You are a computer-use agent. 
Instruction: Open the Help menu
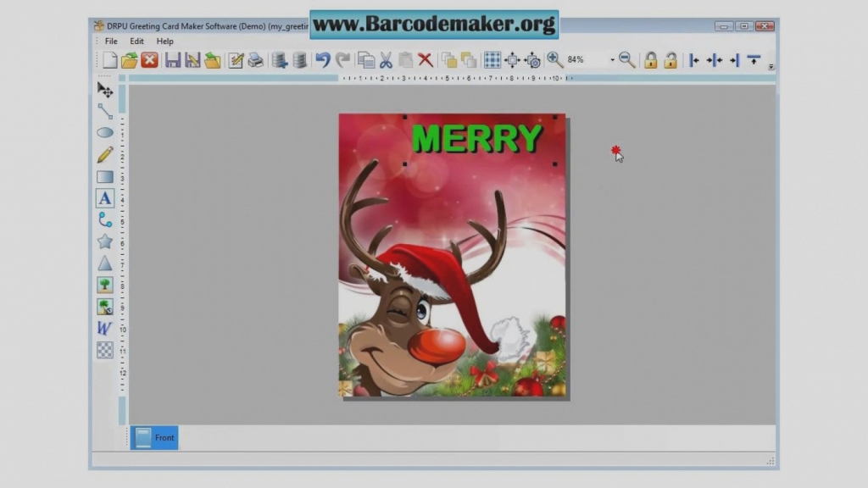(x=164, y=41)
